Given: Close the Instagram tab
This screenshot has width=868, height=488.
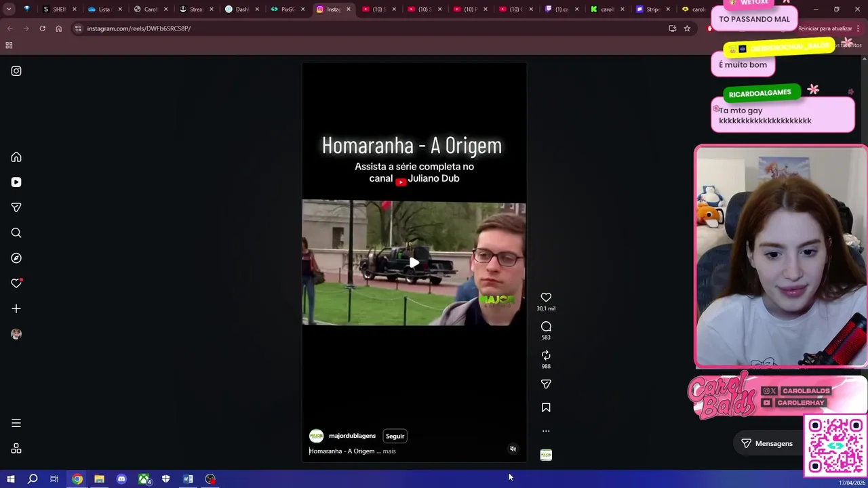Looking at the screenshot, I should 349,9.
